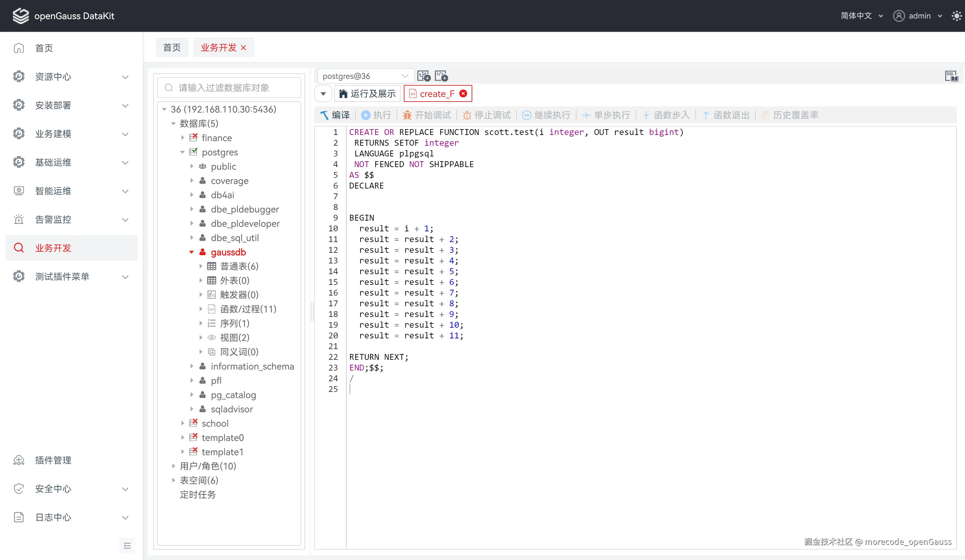The width and height of the screenshot is (965, 560).
Task: Close the 业务开发 page tab
Action: (x=243, y=47)
